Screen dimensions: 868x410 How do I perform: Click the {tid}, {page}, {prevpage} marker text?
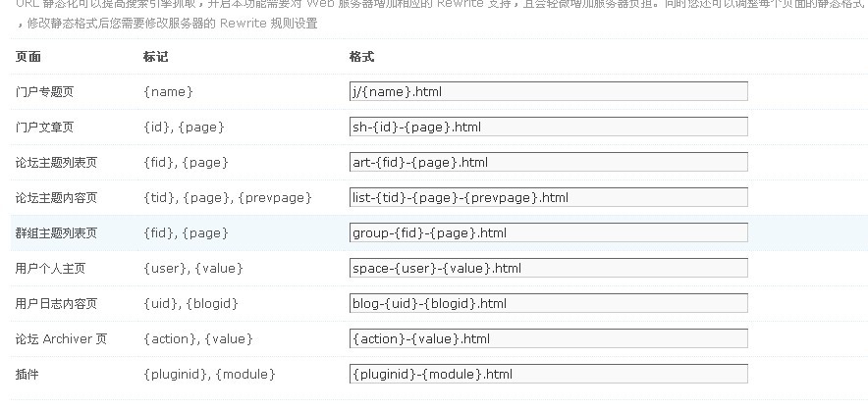coord(228,198)
